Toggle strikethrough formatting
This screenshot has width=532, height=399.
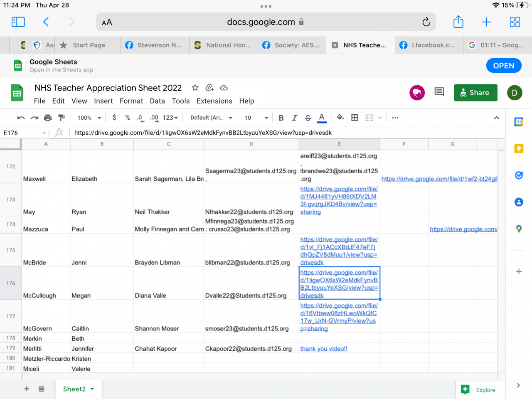tap(308, 118)
